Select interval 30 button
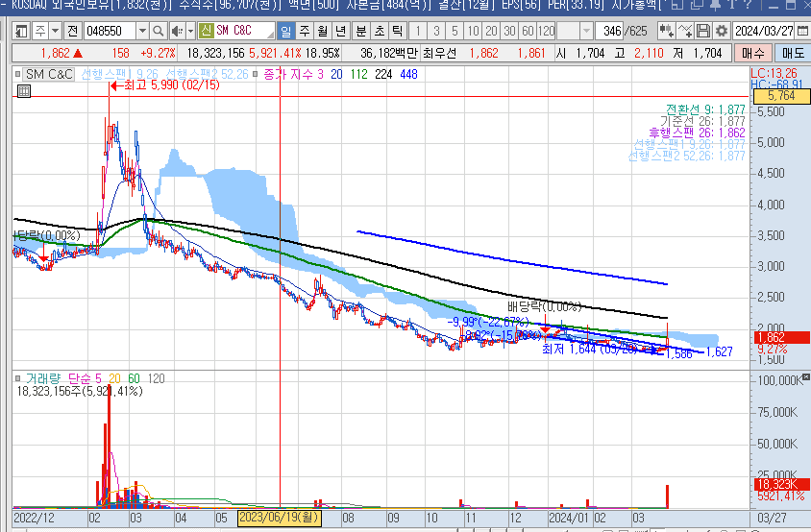 509,31
